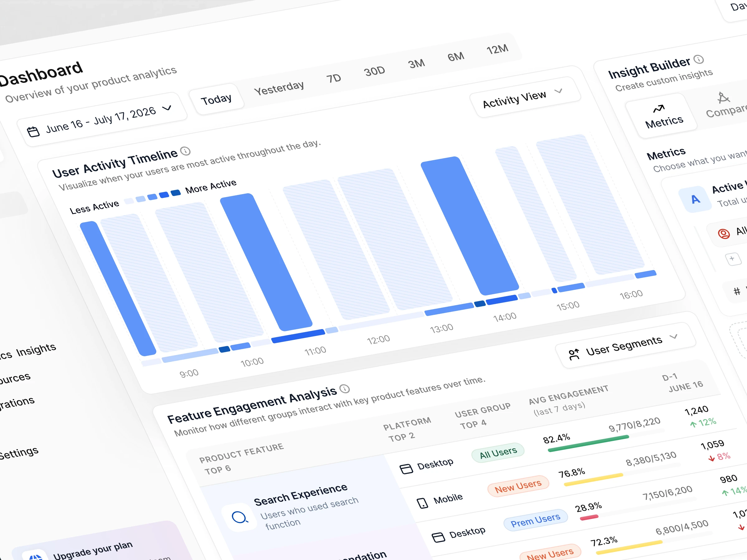
Task: Click the 6,800/4,500 engagement value
Action: 682,527
